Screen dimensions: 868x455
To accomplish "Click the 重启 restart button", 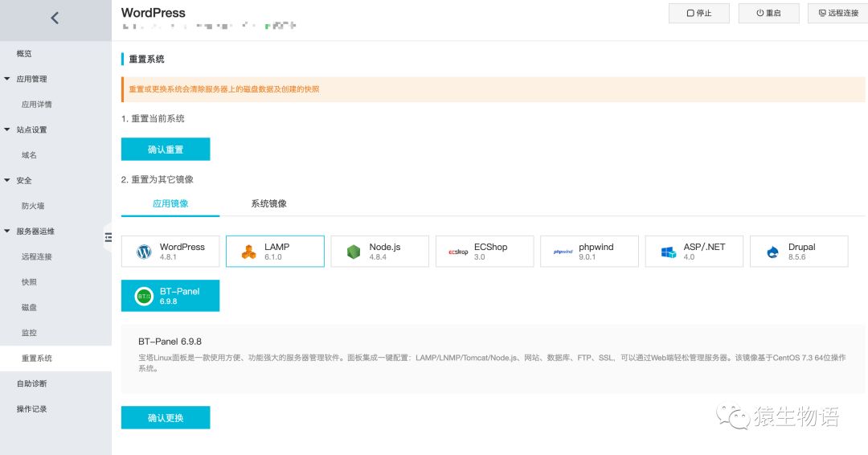I will pyautogui.click(x=769, y=14).
